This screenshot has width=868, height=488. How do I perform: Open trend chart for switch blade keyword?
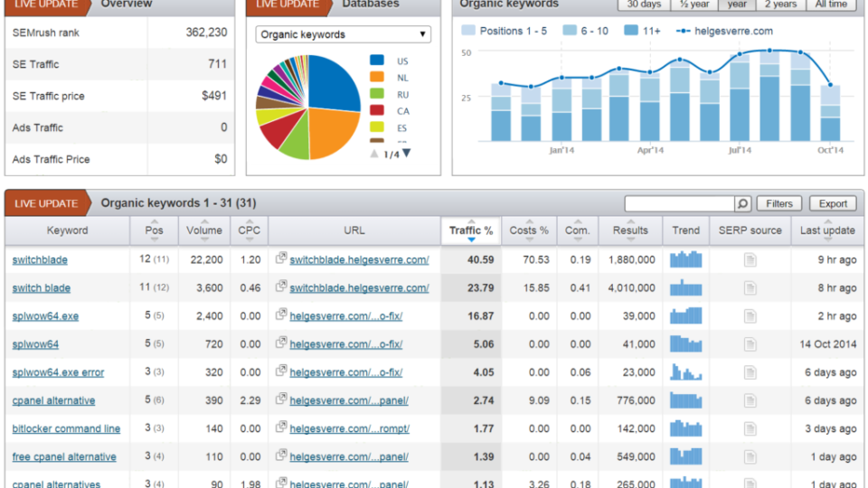686,287
